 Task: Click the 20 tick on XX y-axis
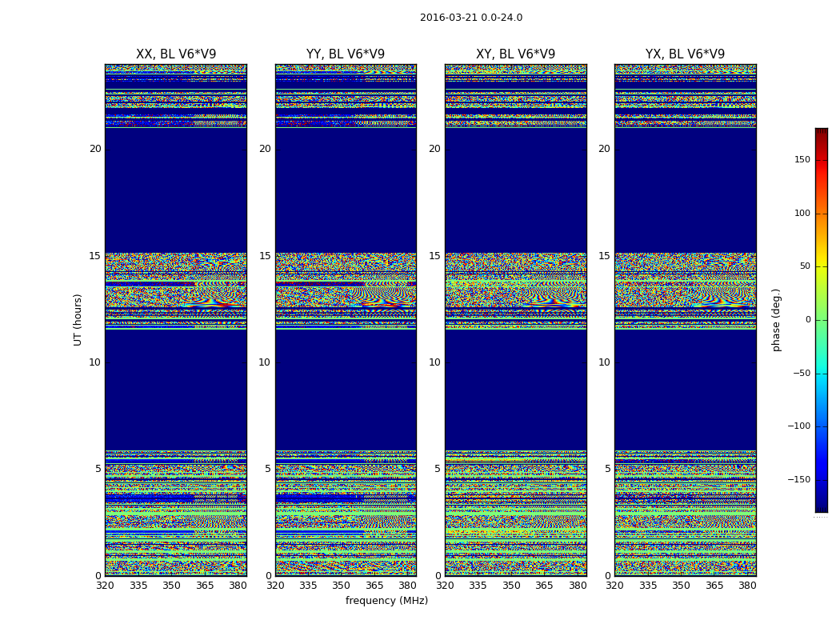click(x=95, y=149)
